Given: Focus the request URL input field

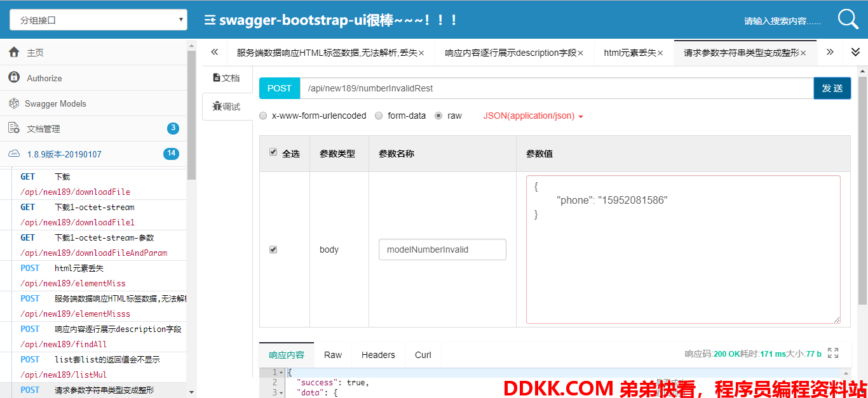Looking at the screenshot, I should coord(557,88).
